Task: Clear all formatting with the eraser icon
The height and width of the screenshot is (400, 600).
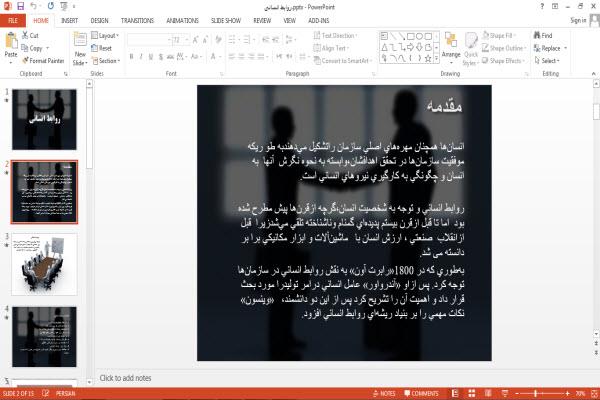Action: point(218,39)
